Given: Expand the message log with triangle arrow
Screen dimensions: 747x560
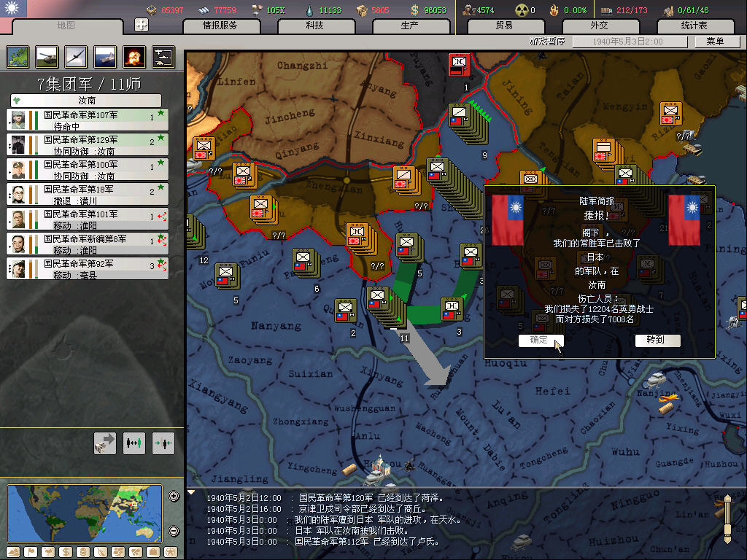Looking at the screenshot, I should click(192, 492).
